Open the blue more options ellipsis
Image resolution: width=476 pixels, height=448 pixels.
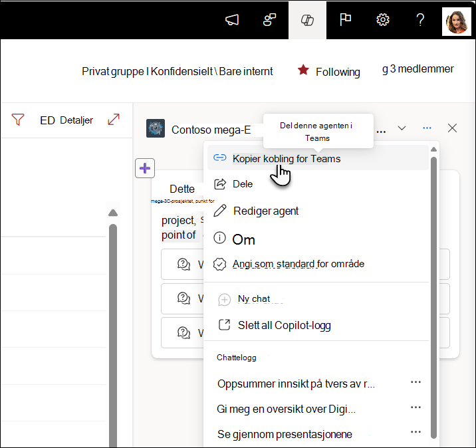(x=427, y=128)
